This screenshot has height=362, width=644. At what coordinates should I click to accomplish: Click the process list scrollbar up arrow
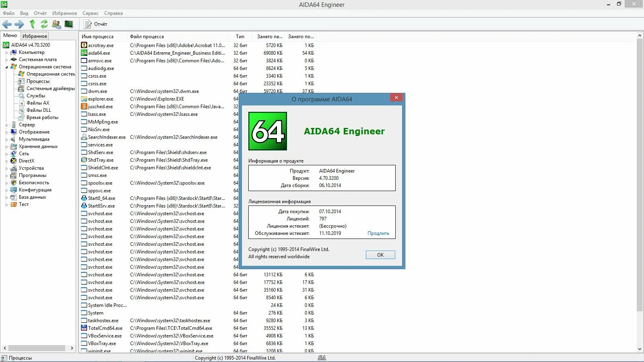640,36
